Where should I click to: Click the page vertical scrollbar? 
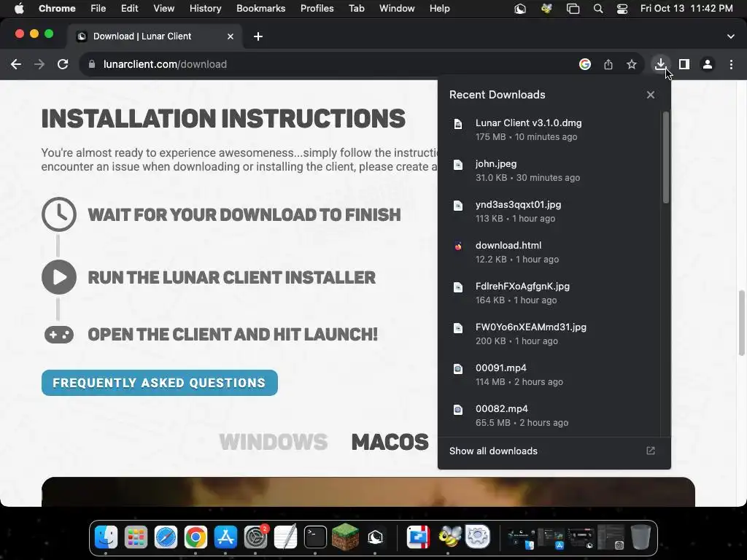click(741, 323)
